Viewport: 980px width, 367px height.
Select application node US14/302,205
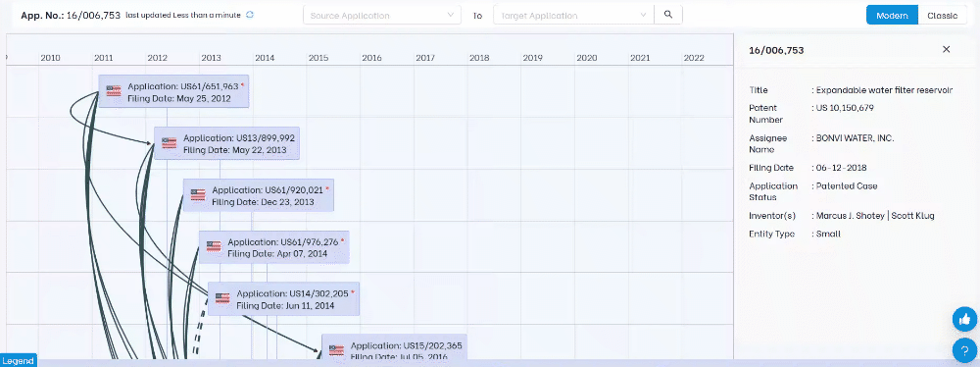point(283,298)
